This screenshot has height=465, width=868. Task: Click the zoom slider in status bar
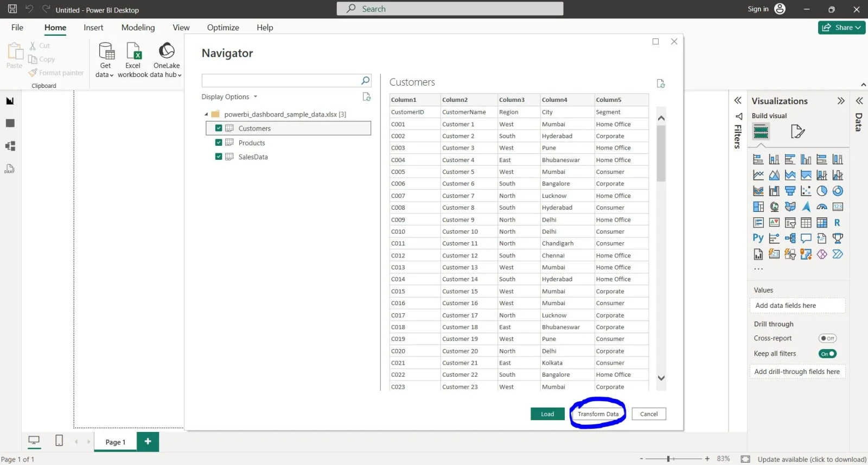669,459
